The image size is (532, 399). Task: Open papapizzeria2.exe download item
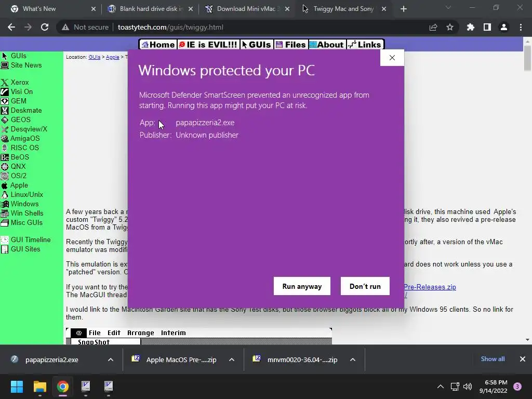tap(51, 360)
